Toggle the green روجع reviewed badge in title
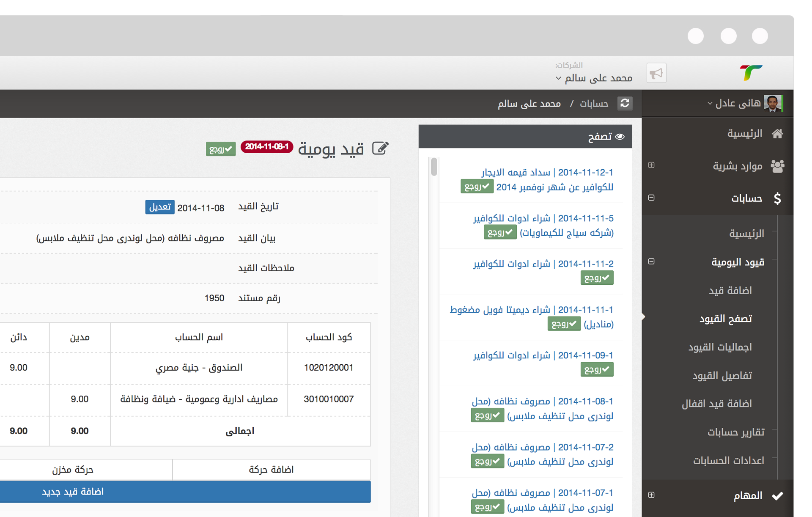This screenshot has height=517, width=812. (x=220, y=149)
